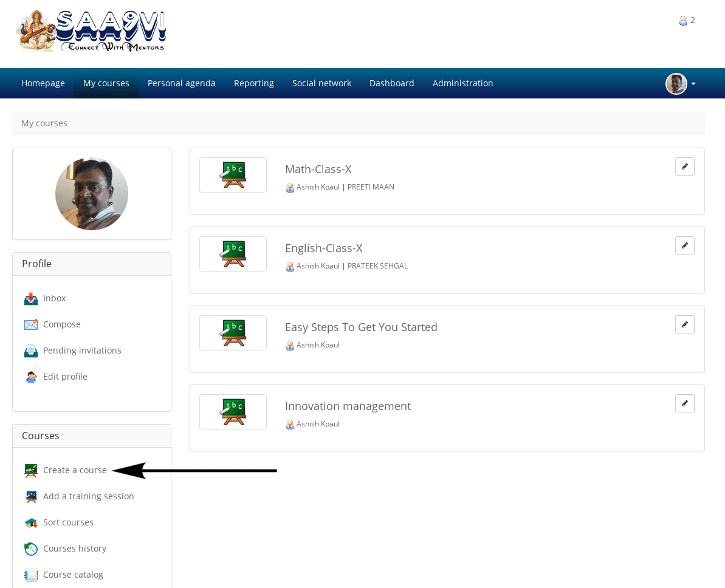Open the English-Class-X course link
725x588 pixels.
323,248
